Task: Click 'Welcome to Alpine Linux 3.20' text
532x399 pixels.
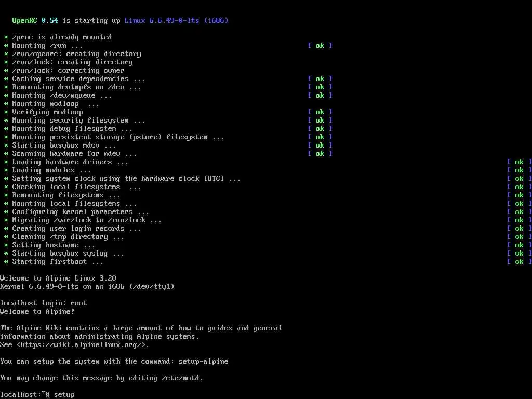Action: (x=58, y=278)
